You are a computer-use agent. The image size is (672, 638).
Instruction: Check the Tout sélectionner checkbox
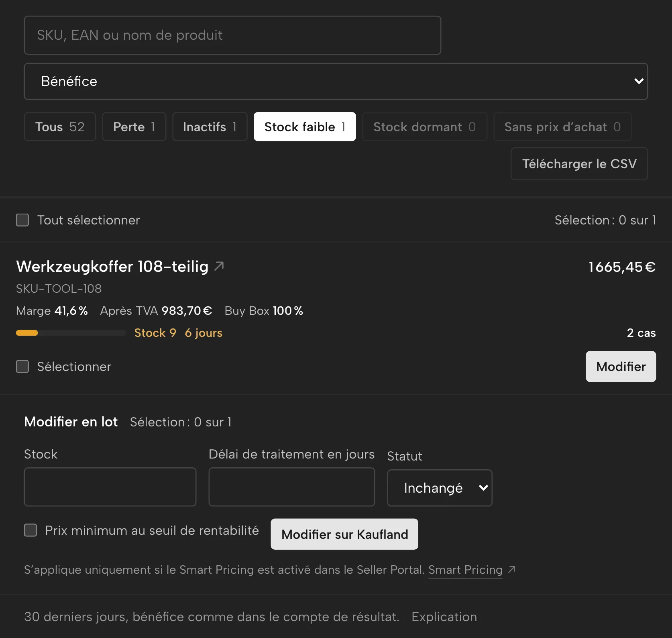point(22,220)
